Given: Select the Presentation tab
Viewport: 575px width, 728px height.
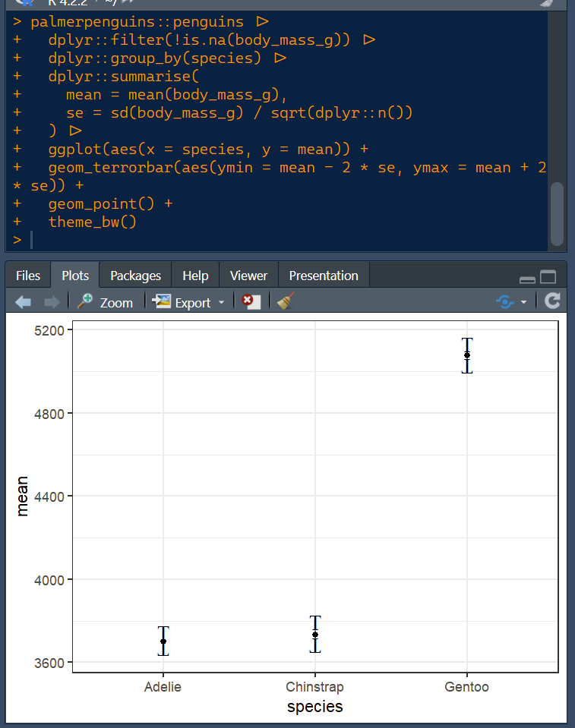Looking at the screenshot, I should tap(324, 276).
